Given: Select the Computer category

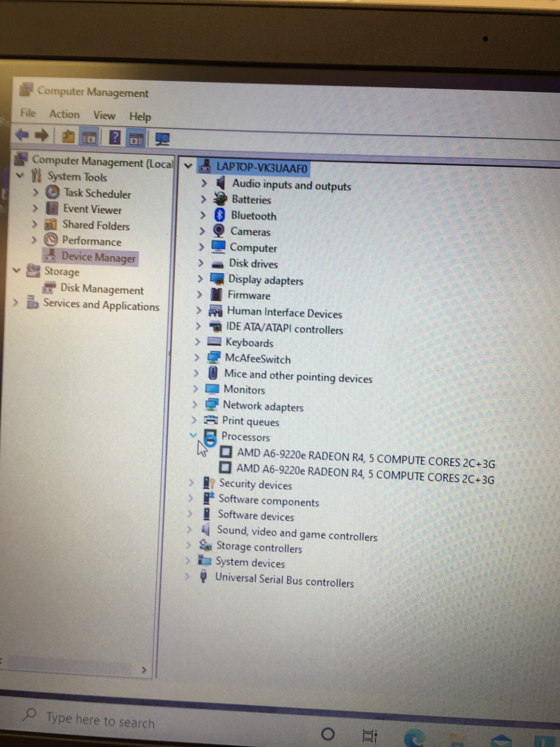Looking at the screenshot, I should click(253, 247).
